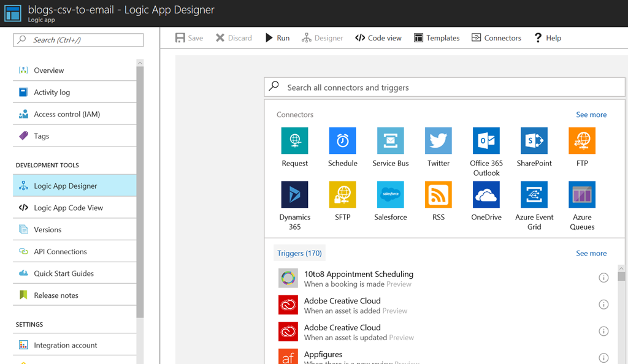Choose the Schedule connector icon
Viewport: 628px width, 364px height.
click(x=342, y=141)
